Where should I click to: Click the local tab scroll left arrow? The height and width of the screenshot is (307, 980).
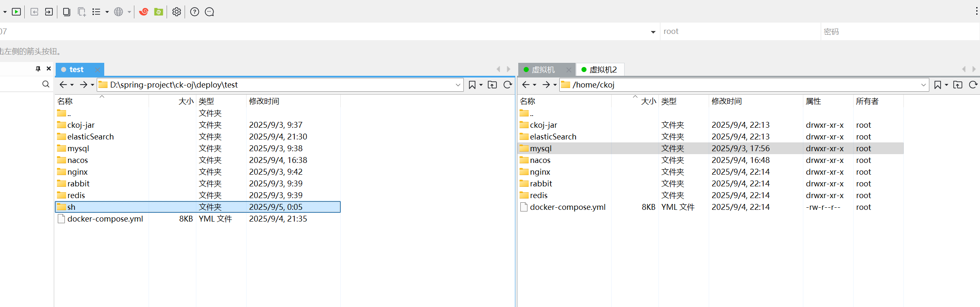point(498,69)
